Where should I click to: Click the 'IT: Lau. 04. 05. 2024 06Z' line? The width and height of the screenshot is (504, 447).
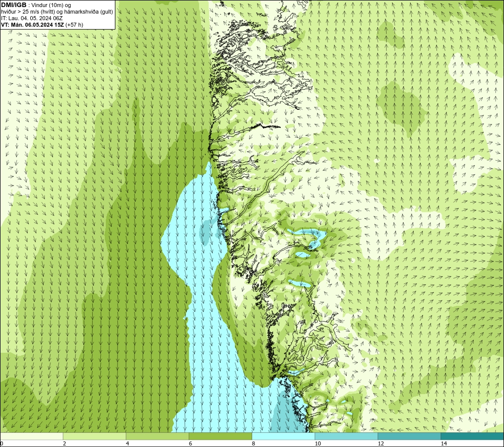(32, 18)
